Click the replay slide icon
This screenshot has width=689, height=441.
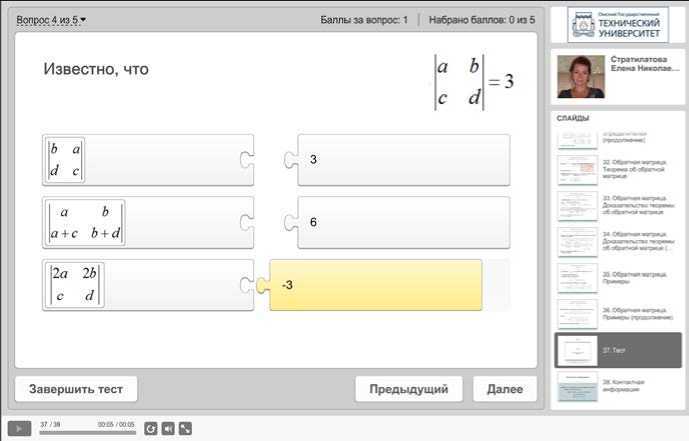151,428
